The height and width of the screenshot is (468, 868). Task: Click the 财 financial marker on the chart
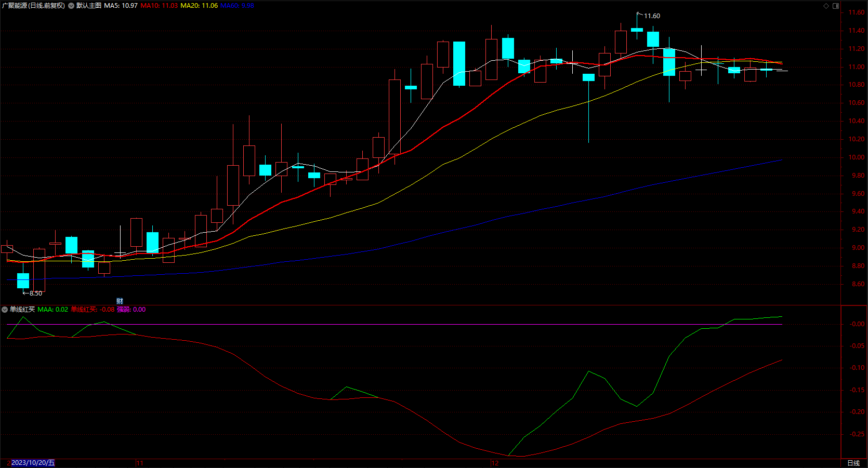click(x=120, y=301)
